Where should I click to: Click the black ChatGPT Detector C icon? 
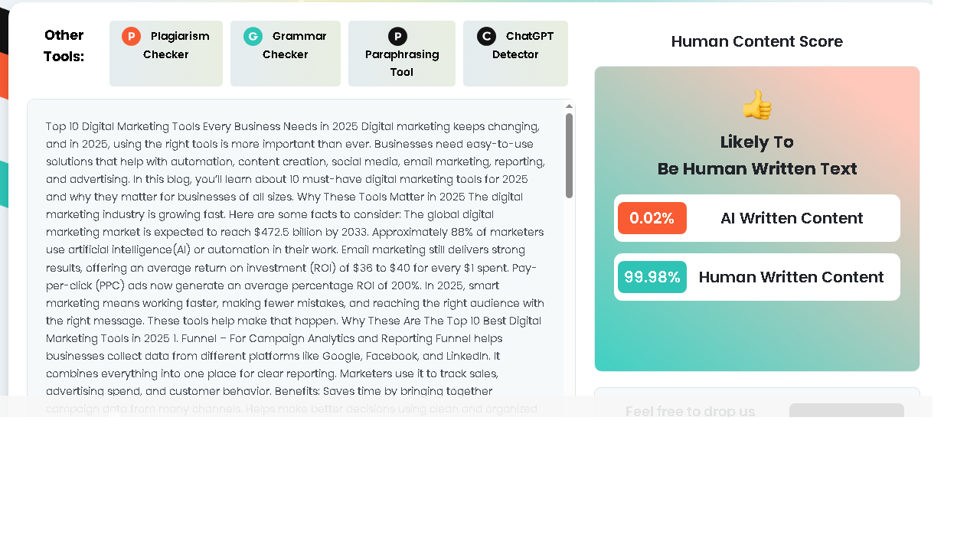coord(486,36)
